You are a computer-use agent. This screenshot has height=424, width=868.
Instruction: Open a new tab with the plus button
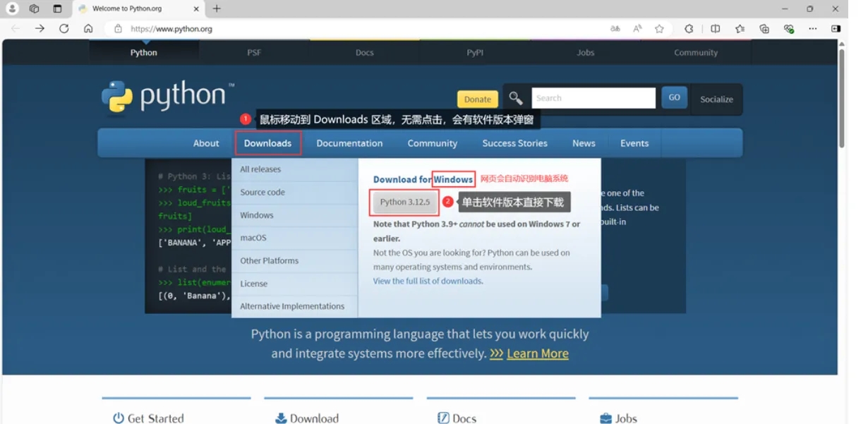click(217, 8)
